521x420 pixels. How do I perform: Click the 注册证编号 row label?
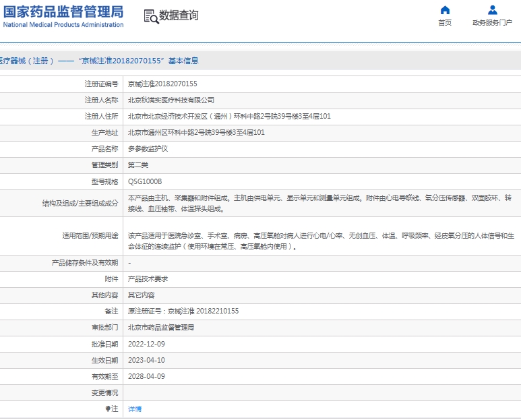[x=101, y=84]
